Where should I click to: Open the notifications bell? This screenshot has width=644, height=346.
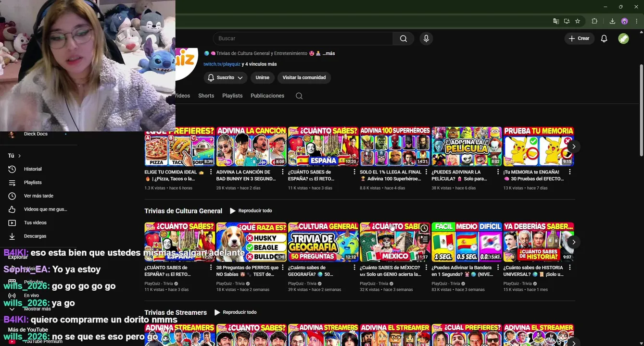(604, 38)
